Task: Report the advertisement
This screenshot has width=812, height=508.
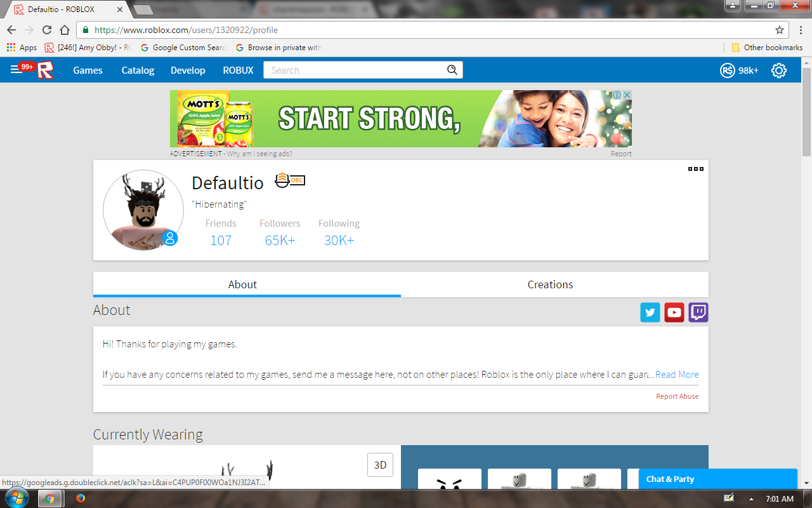Action: point(621,154)
